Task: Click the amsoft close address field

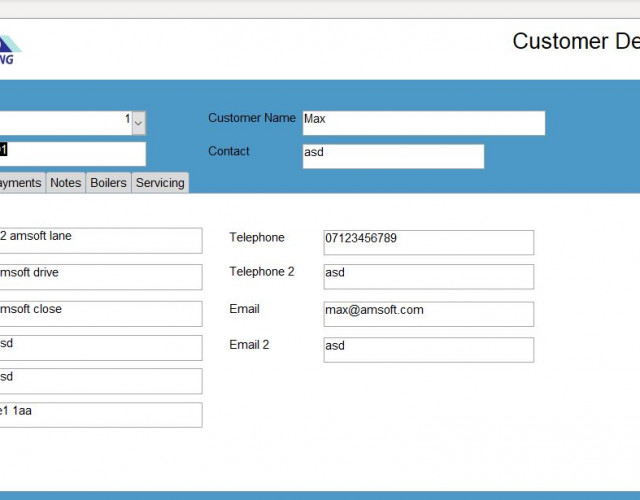Action: 100,313
